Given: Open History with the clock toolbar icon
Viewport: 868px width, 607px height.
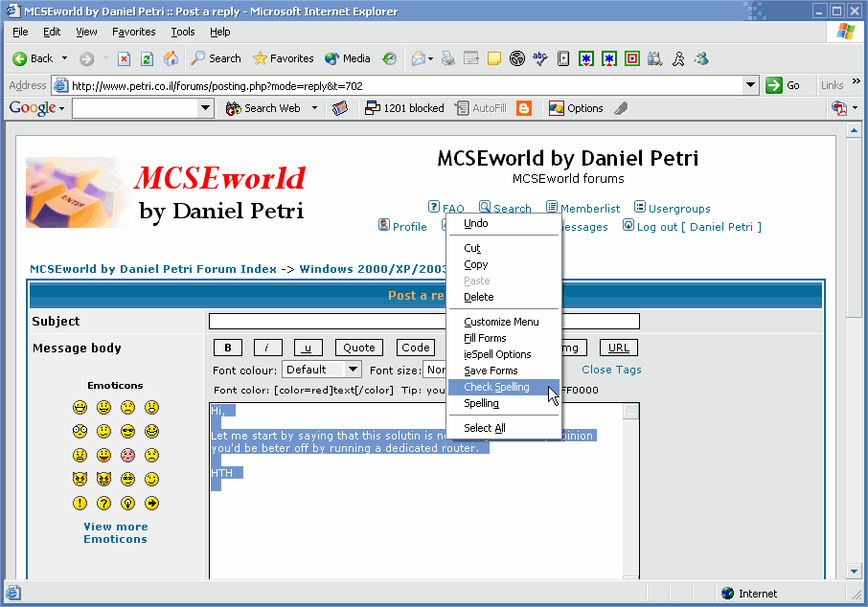Looking at the screenshot, I should coord(390,58).
